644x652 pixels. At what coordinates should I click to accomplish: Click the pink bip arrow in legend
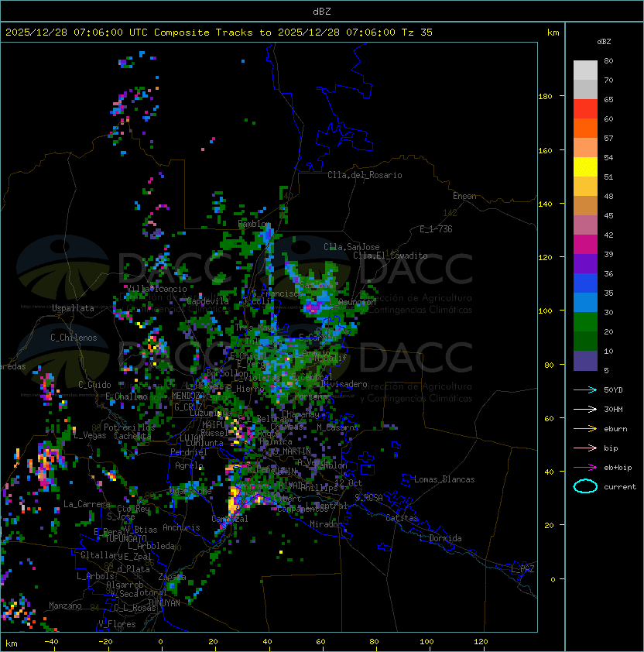585,448
